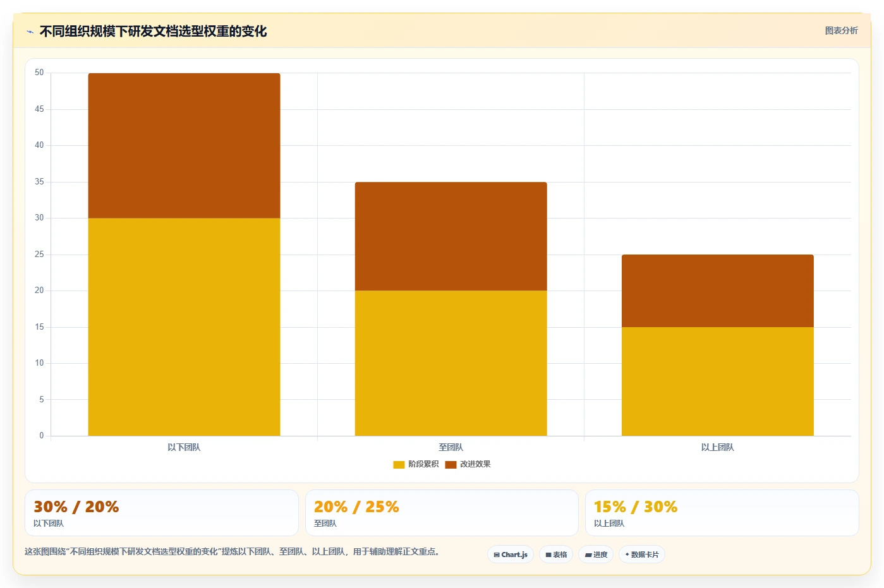This screenshot has height=588, width=884.
Task: Click the 进度 tag chip
Action: pos(596,555)
